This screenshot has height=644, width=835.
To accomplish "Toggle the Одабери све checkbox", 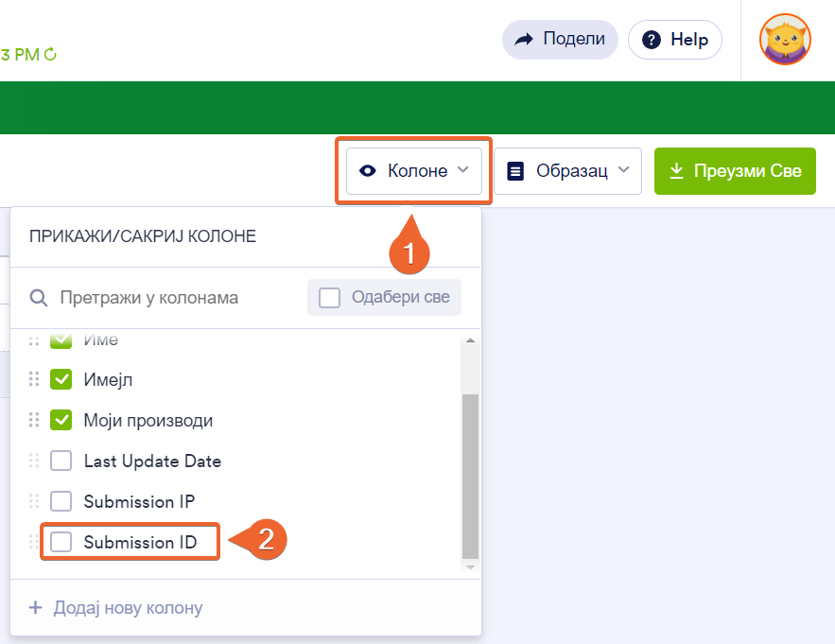I will (x=330, y=298).
